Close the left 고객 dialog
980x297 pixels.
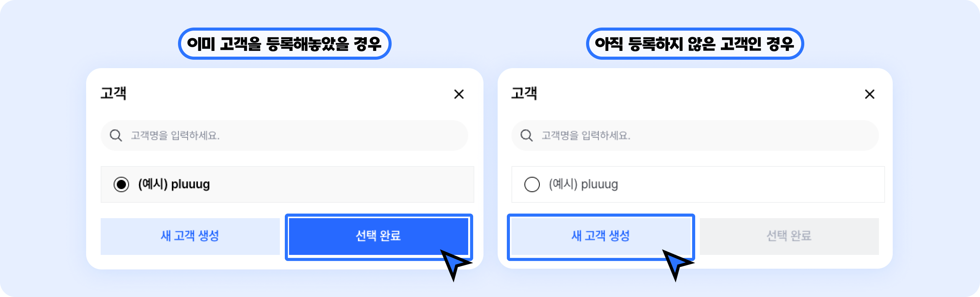[459, 94]
